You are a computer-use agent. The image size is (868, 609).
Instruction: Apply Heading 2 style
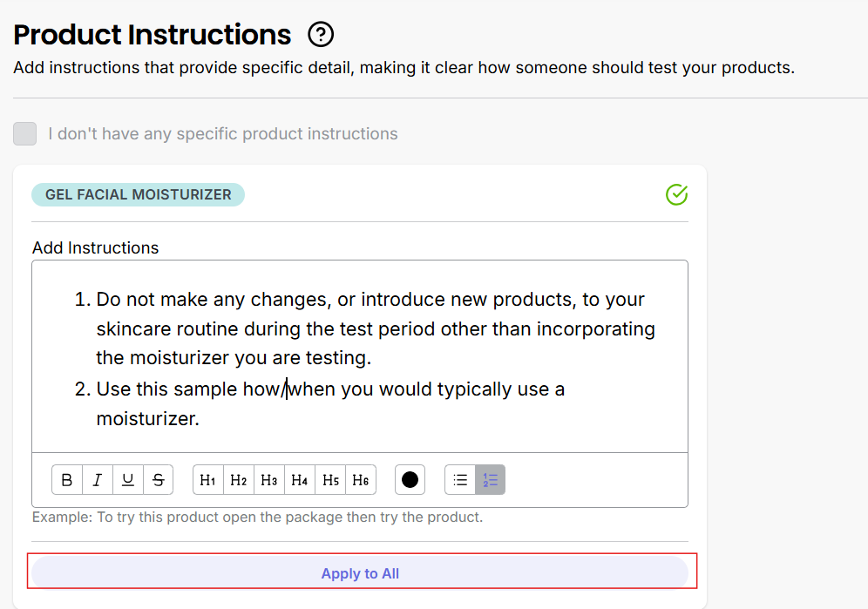pos(238,480)
